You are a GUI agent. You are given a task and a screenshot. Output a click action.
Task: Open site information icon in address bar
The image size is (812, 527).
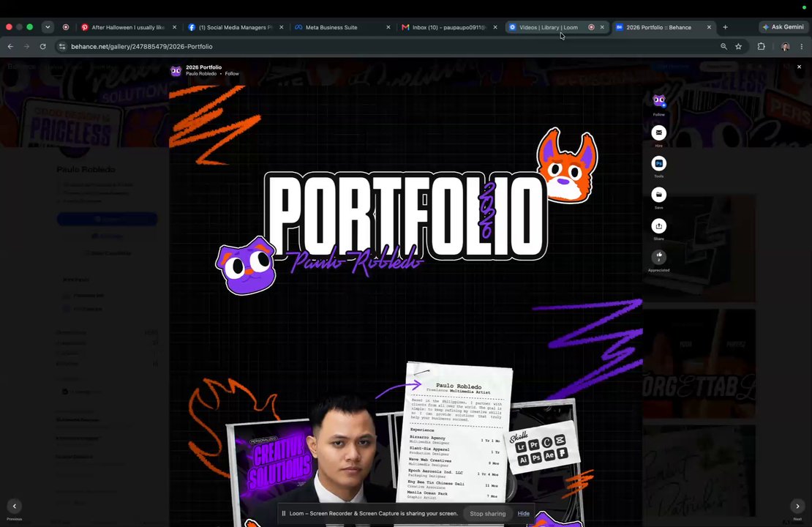(x=62, y=47)
